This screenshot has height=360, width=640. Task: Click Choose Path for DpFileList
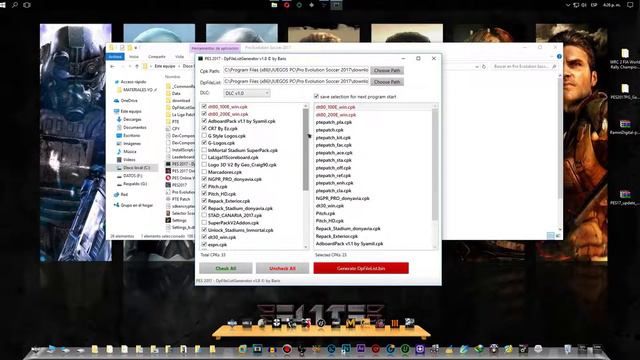tap(387, 82)
